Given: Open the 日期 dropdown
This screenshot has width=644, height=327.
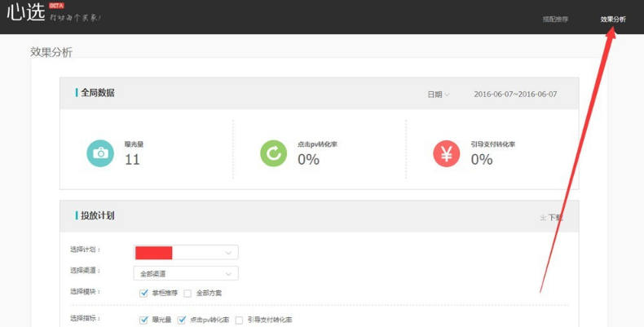Looking at the screenshot, I should pyautogui.click(x=439, y=95).
